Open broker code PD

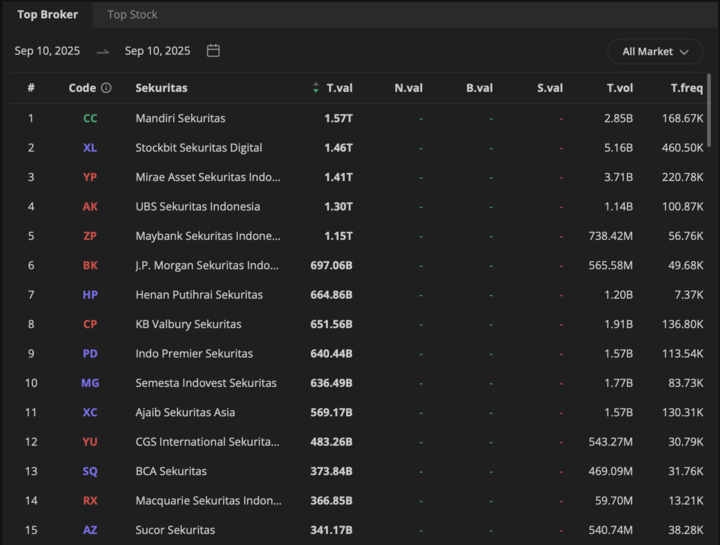[x=90, y=354]
